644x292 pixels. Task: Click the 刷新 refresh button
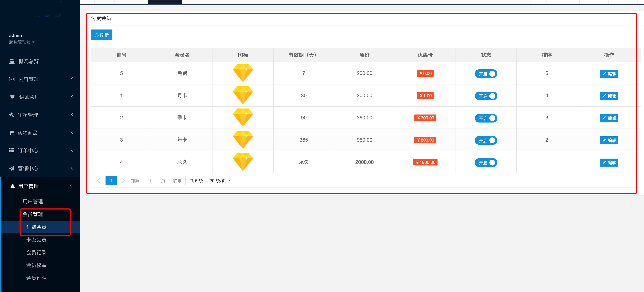pos(102,35)
